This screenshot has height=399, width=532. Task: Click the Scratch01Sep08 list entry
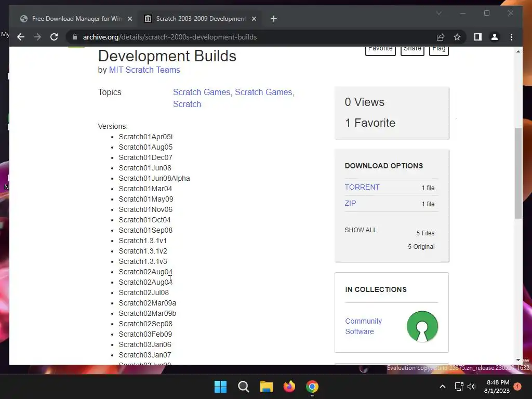click(145, 230)
